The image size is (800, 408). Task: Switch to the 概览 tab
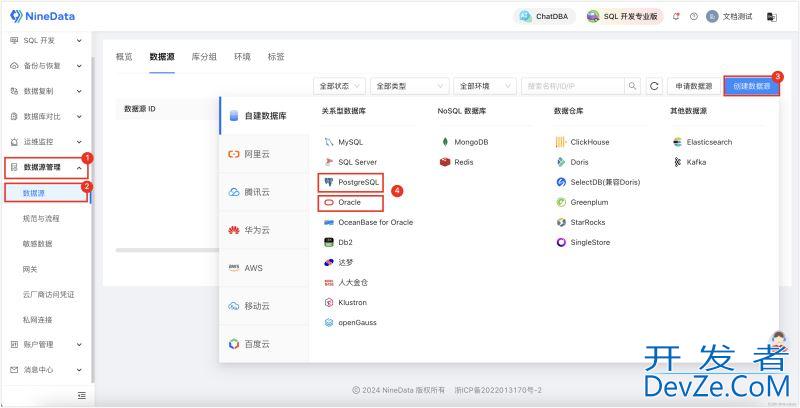tap(124, 57)
